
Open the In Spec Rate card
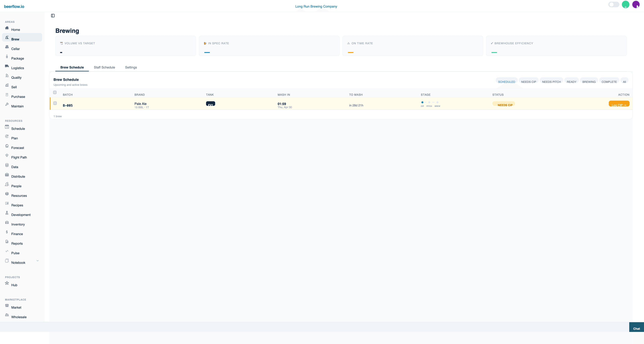click(x=269, y=46)
